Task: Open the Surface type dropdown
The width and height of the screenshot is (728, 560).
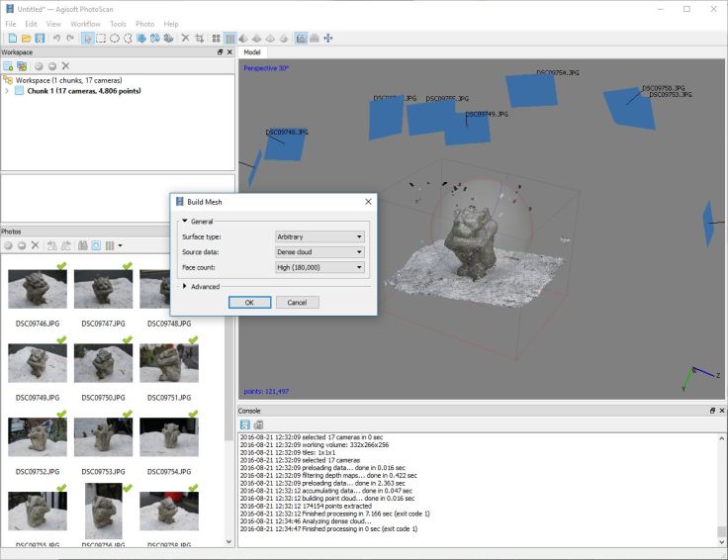Action: point(319,236)
